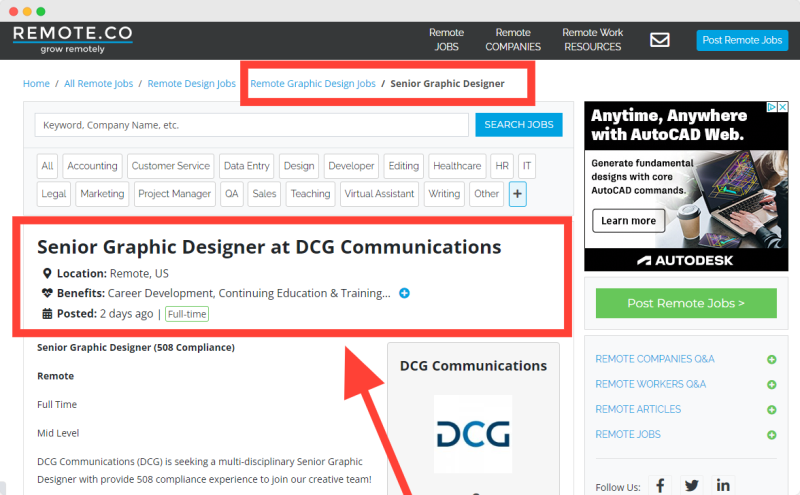Select the Editing category filter
This screenshot has width=800, height=495.
403,166
